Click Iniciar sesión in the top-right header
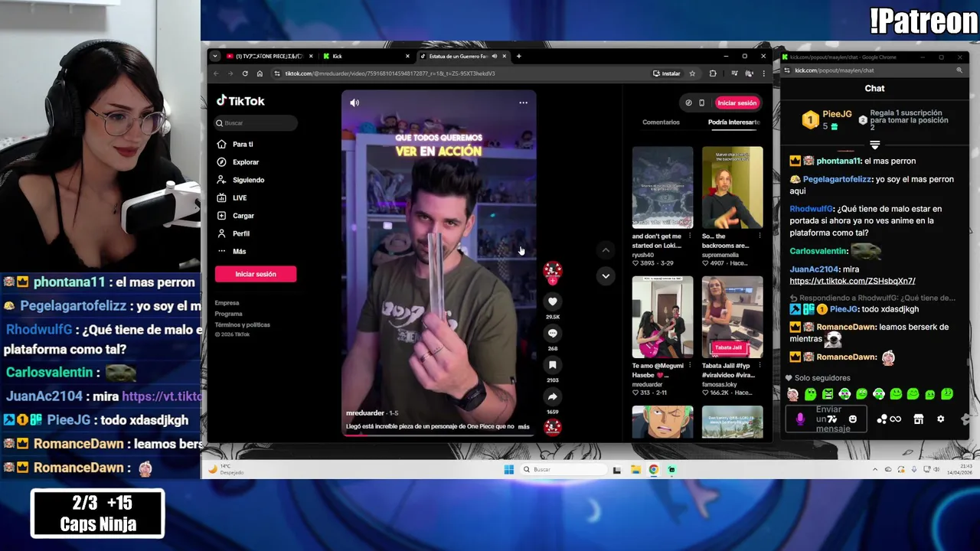Image resolution: width=980 pixels, height=551 pixels. coord(737,103)
